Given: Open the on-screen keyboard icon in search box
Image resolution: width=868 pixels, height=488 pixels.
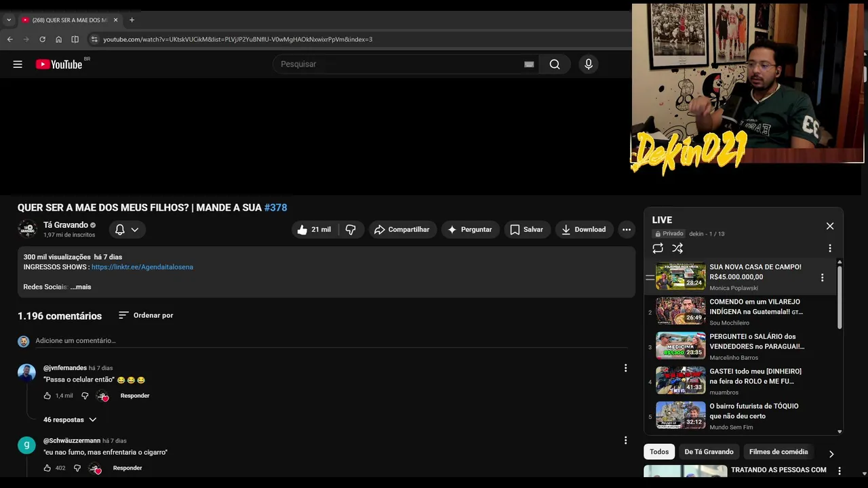Looking at the screenshot, I should click(529, 64).
